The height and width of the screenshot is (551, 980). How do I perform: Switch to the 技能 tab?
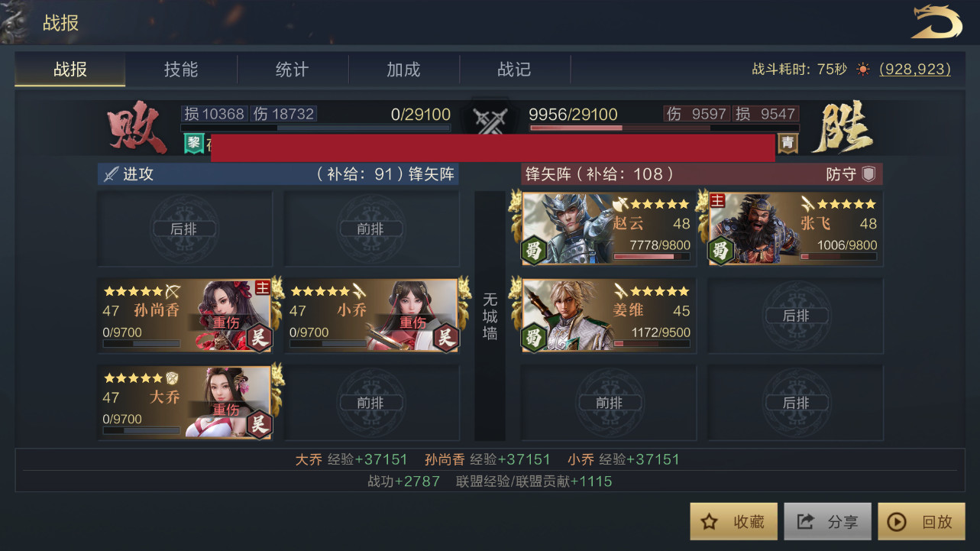tap(181, 70)
